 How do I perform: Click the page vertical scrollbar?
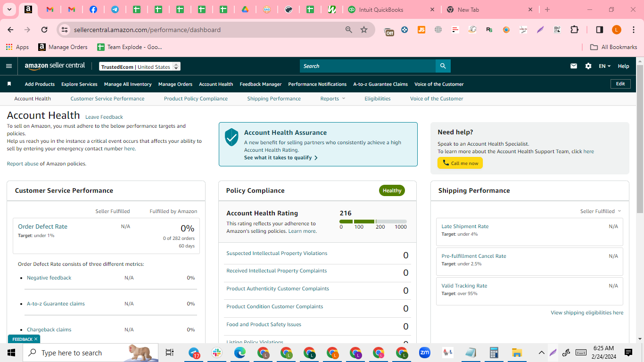point(640,139)
